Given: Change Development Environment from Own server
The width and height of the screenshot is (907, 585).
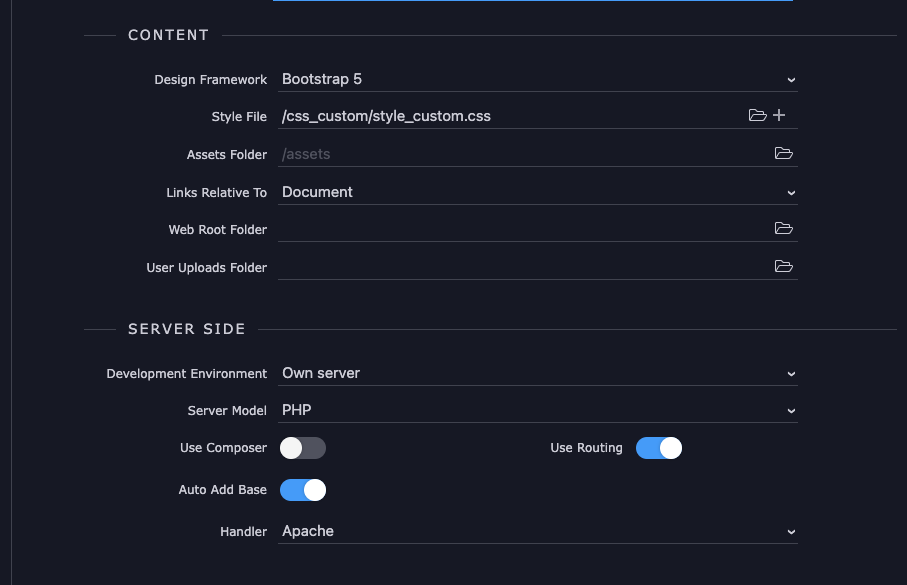Looking at the screenshot, I should click(x=537, y=373).
